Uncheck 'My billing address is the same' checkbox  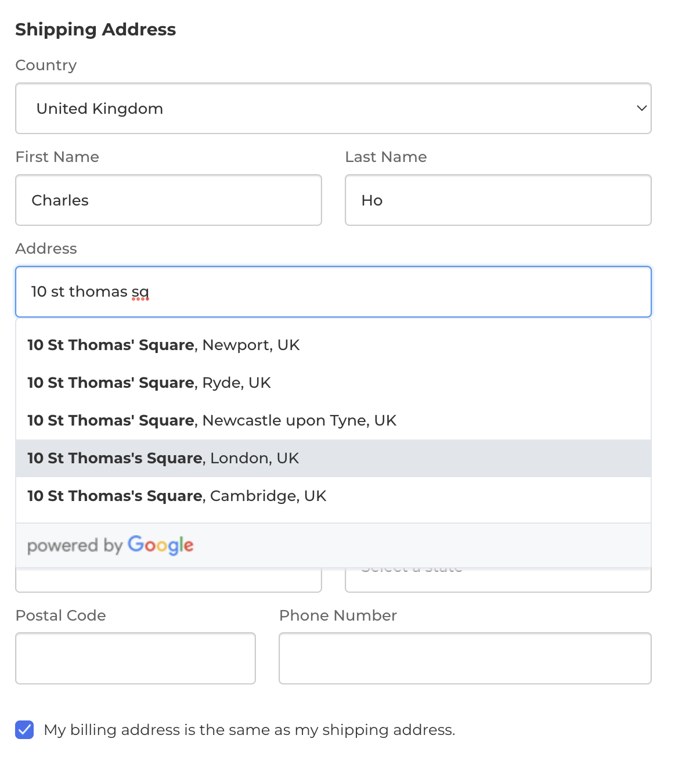click(24, 730)
